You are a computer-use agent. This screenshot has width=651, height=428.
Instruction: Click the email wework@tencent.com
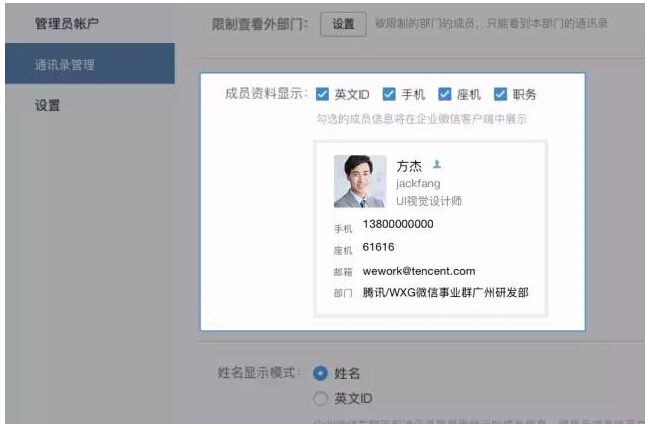point(419,271)
